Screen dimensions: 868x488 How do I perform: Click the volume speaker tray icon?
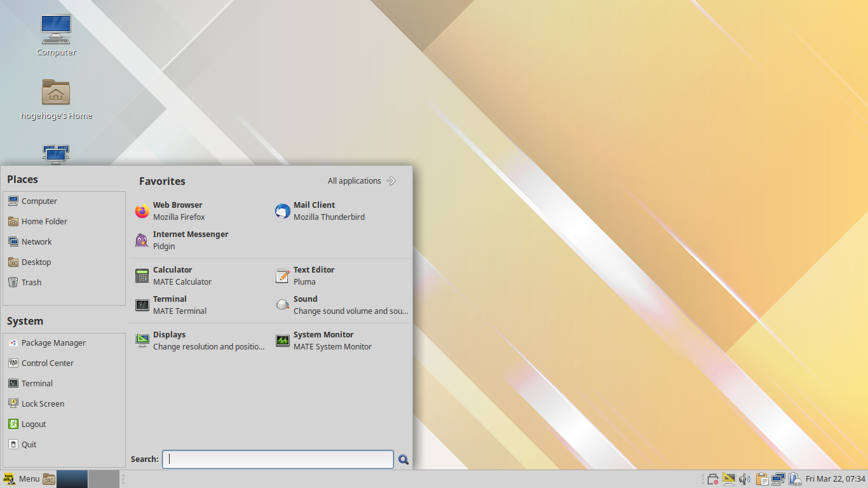pos(745,479)
